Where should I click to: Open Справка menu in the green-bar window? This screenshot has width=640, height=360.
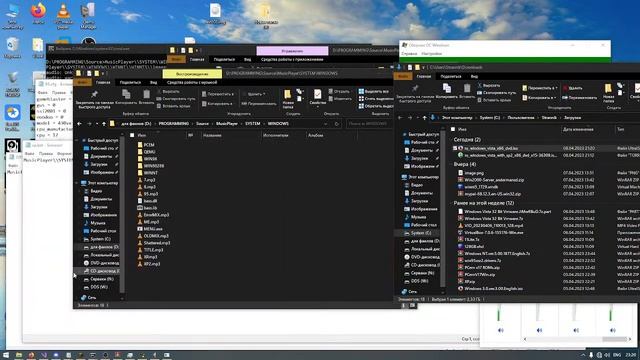tap(409, 53)
